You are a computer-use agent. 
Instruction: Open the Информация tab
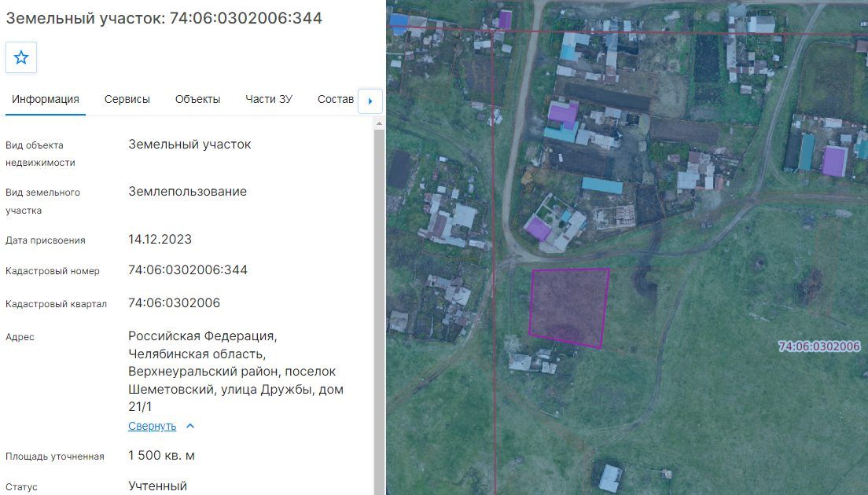click(x=46, y=100)
